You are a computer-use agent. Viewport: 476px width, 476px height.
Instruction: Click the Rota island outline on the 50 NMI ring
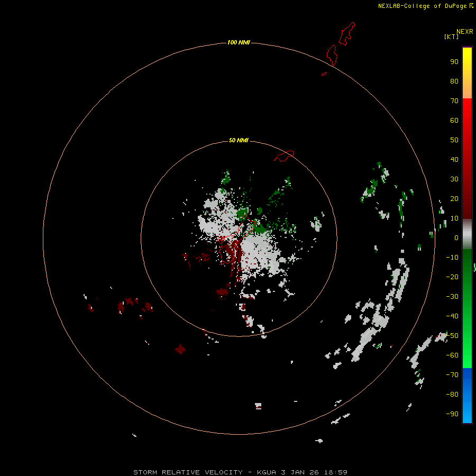pyautogui.click(x=284, y=156)
